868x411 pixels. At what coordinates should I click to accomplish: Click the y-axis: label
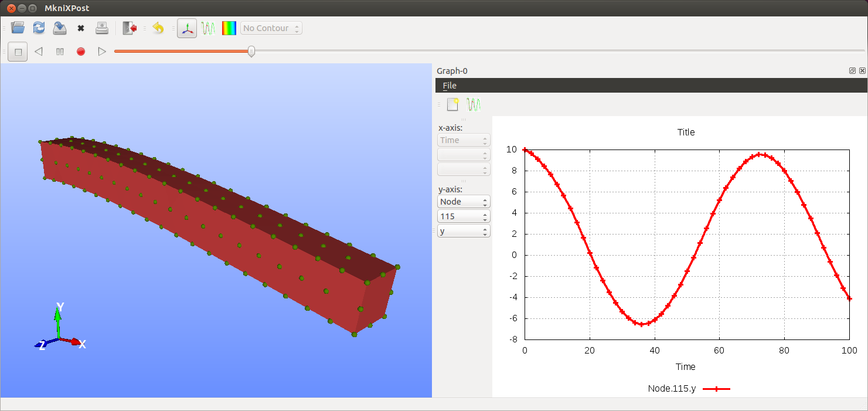(x=450, y=189)
